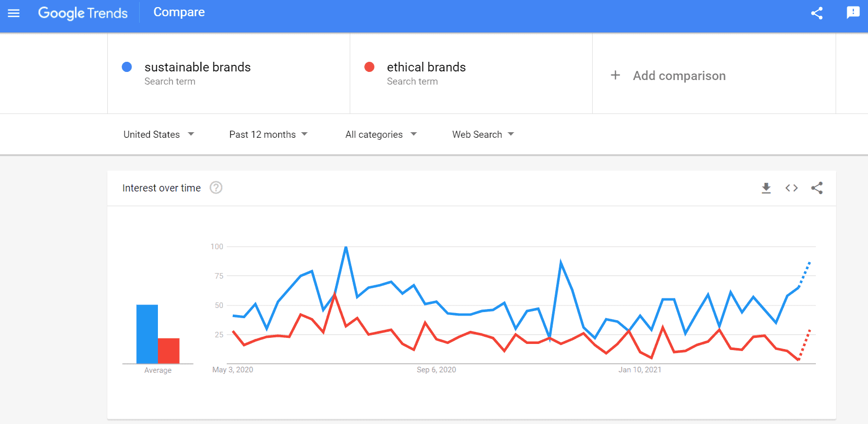Select the Compare header tab

(x=179, y=12)
